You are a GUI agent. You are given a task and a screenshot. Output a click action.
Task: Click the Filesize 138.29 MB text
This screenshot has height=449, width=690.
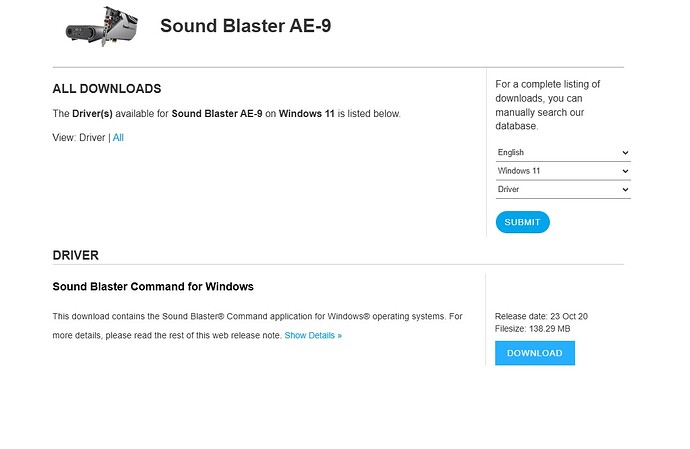tap(533, 329)
